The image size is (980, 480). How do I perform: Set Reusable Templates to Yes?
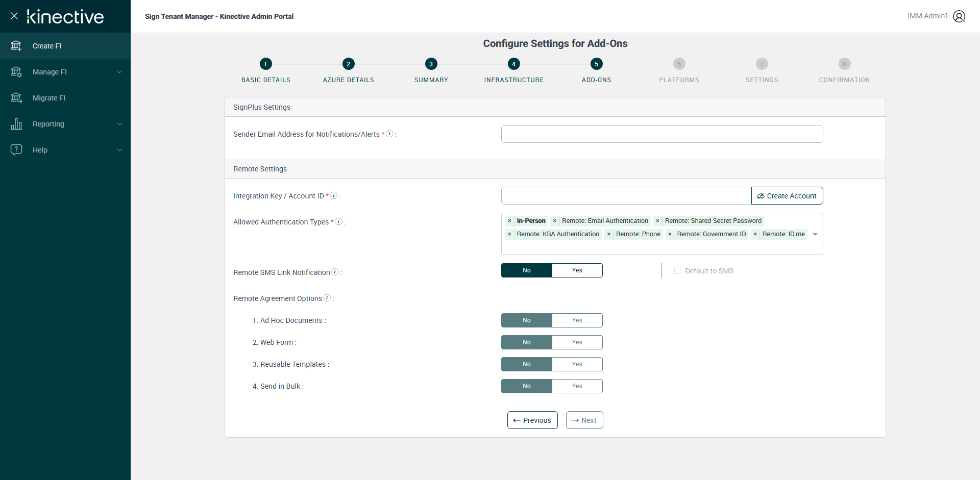[x=577, y=364]
